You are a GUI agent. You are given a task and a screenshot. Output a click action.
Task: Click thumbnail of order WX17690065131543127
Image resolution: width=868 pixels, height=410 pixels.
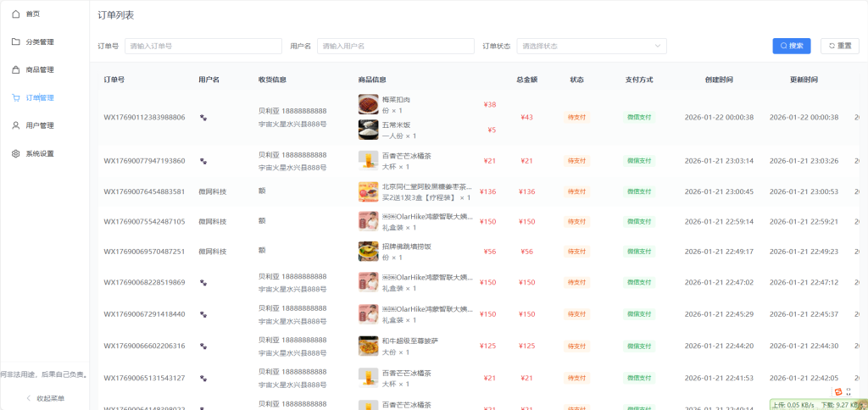(368, 378)
